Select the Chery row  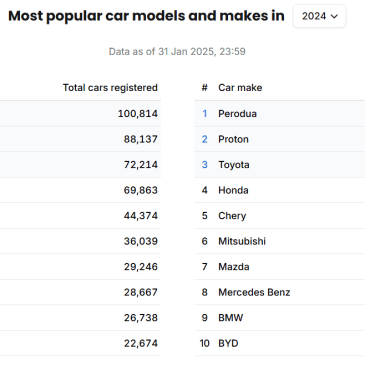[x=279, y=216]
